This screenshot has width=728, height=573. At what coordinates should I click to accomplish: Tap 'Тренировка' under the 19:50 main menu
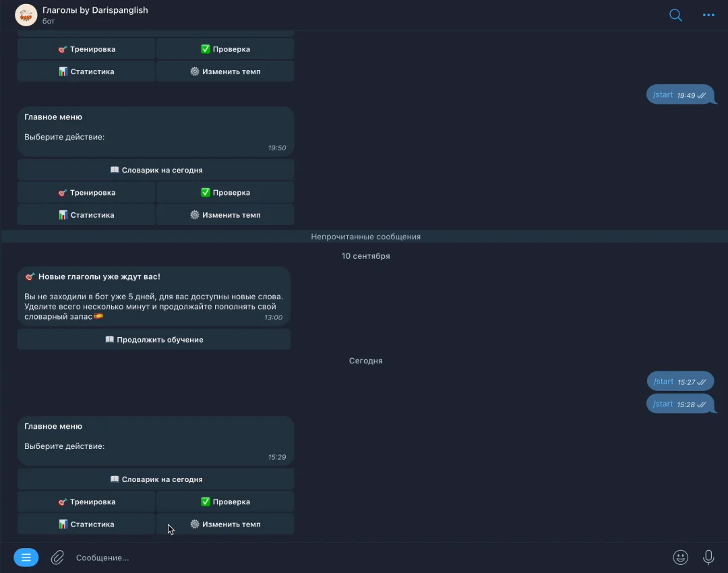click(x=86, y=192)
